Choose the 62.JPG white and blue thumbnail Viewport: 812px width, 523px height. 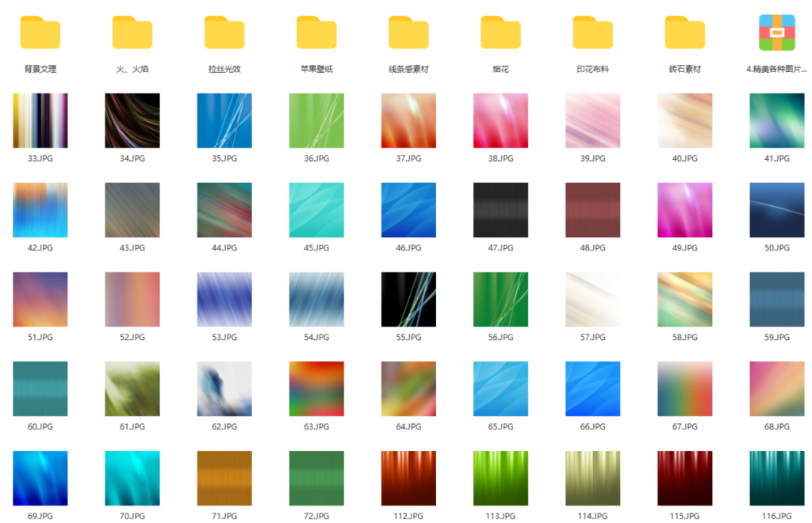(x=224, y=388)
